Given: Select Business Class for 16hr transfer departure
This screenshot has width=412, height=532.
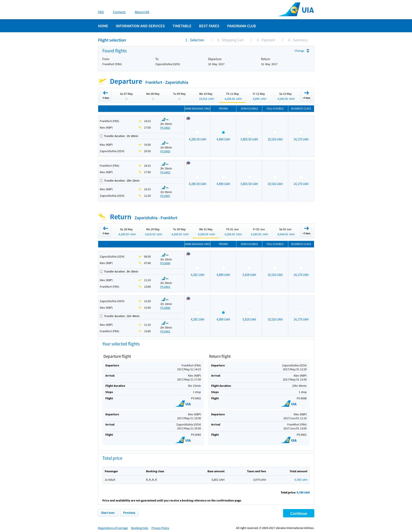Looking at the screenshot, I should 301,177.
